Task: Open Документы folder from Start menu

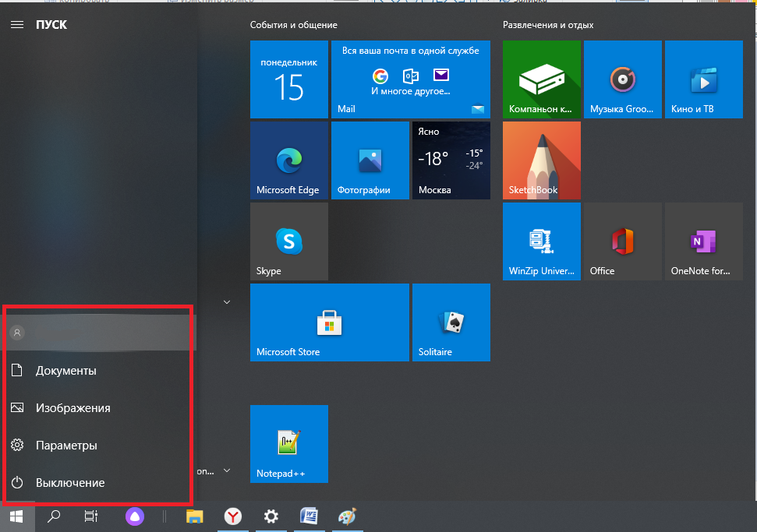Action: click(97, 371)
